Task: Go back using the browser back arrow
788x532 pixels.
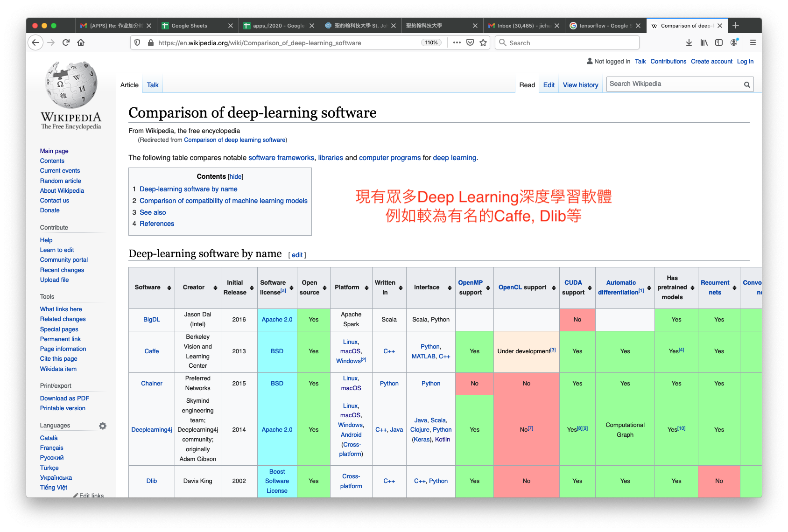Action: 35,42
